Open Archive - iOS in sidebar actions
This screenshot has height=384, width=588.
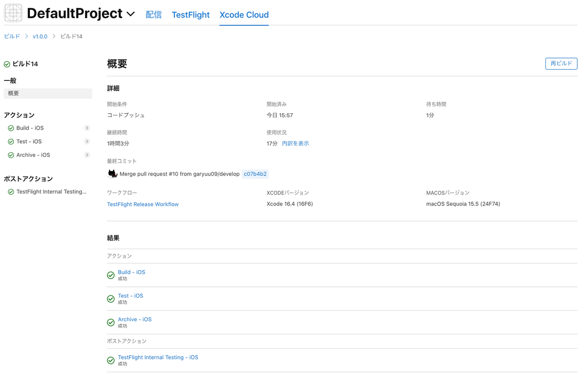33,155
